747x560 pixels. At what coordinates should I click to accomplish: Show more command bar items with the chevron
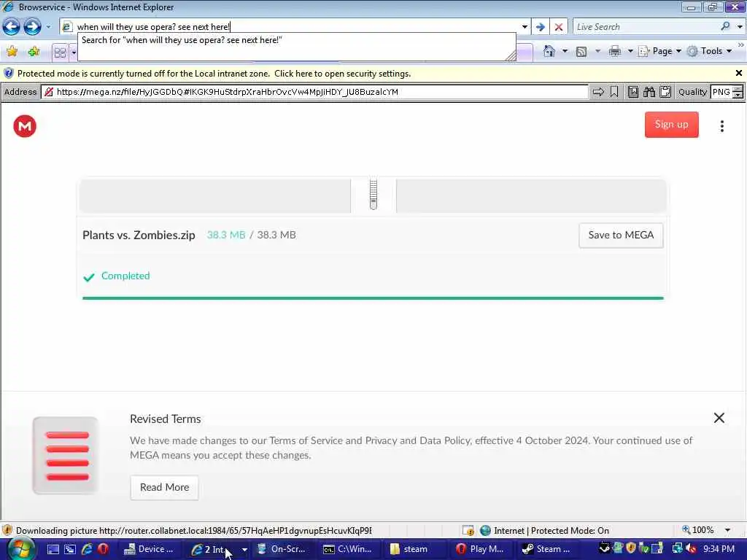[741, 45]
